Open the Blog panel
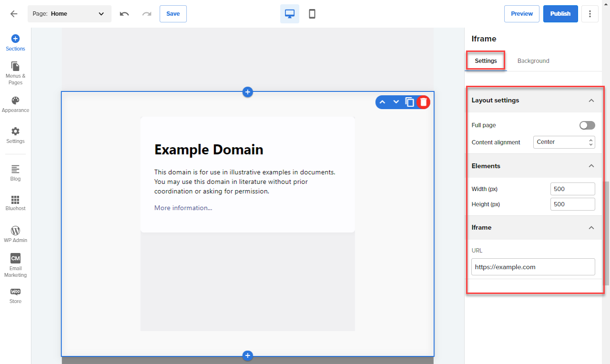 pos(15,173)
